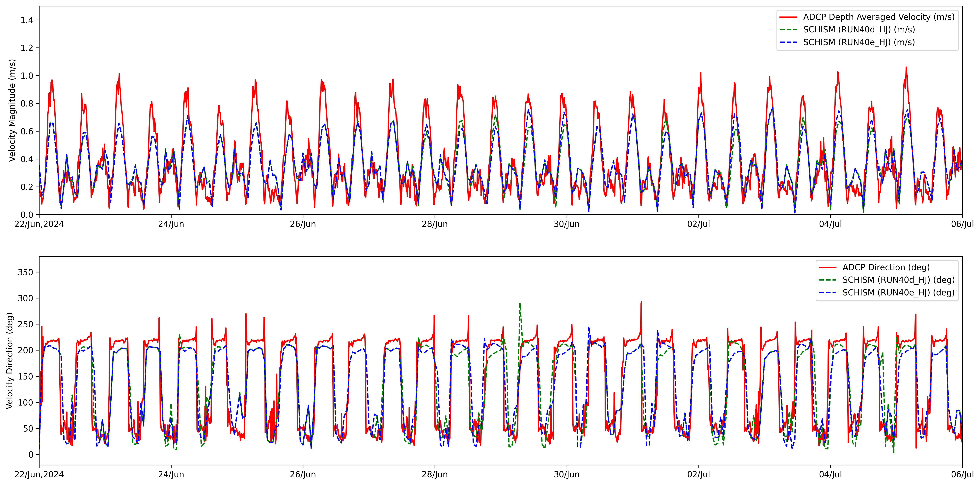980x485 pixels.
Task: Click the 02/Jul tick label on lower plot
Action: (x=698, y=475)
